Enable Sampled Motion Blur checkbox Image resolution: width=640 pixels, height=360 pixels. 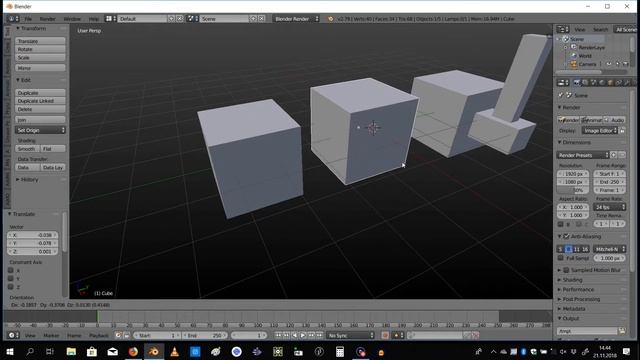click(567, 270)
